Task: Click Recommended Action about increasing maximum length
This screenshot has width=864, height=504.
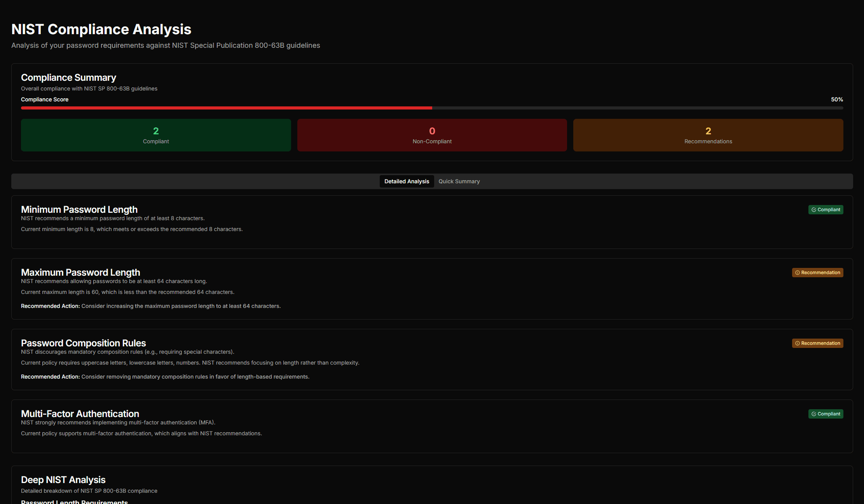Action: (151, 306)
